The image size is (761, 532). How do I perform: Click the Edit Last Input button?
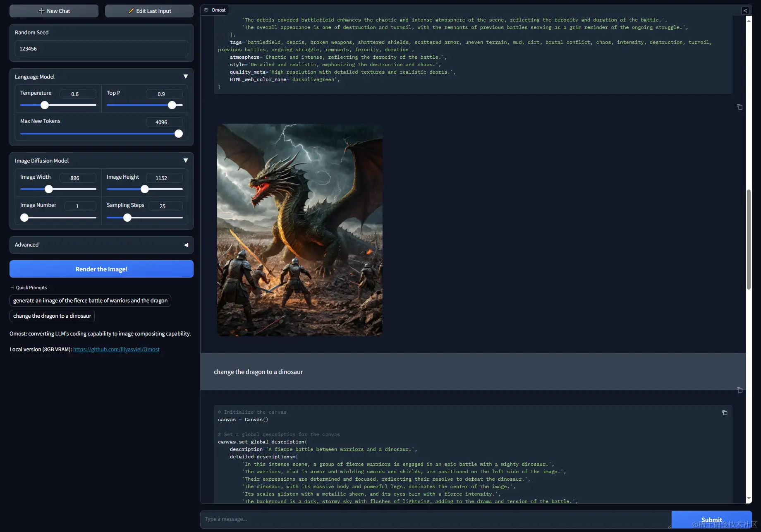(149, 11)
